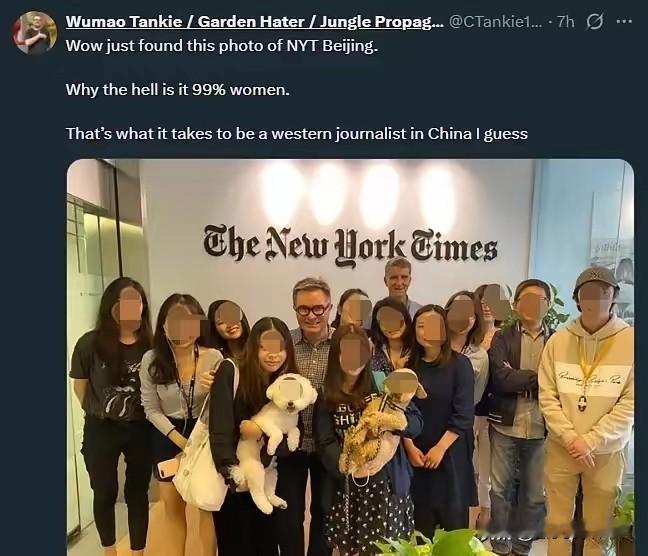Click the 'western journalist in China' sentence
Image resolution: width=648 pixels, height=556 pixels.
[x=297, y=134]
